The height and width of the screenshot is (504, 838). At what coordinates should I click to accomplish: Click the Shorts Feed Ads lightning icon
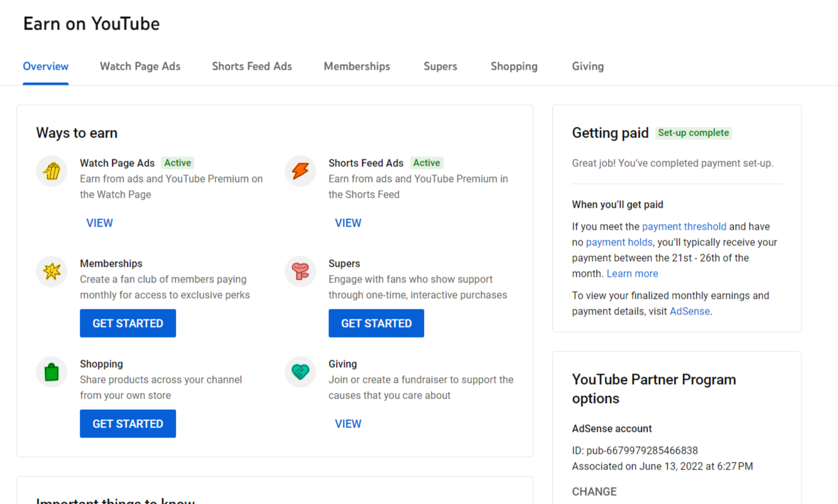point(300,171)
